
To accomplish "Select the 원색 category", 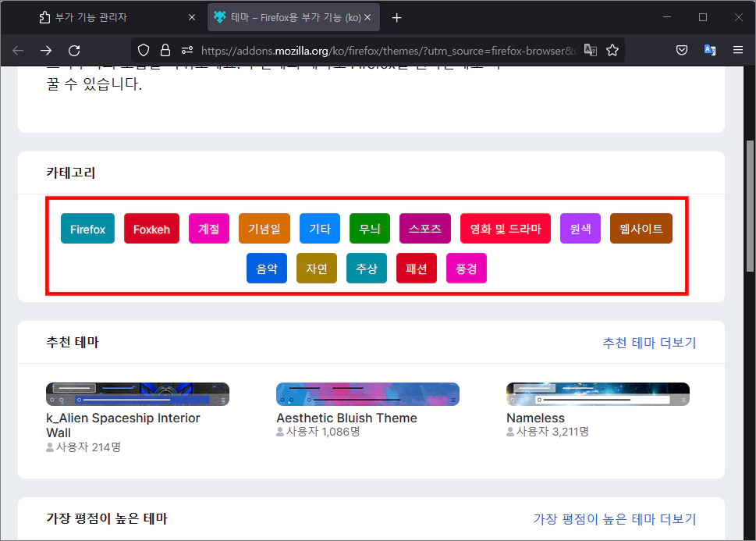I will tap(580, 229).
